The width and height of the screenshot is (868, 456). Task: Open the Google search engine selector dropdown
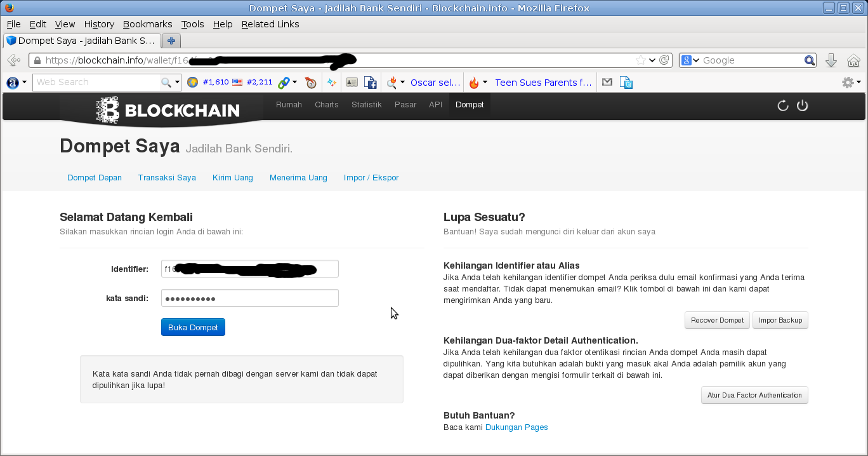click(x=690, y=60)
